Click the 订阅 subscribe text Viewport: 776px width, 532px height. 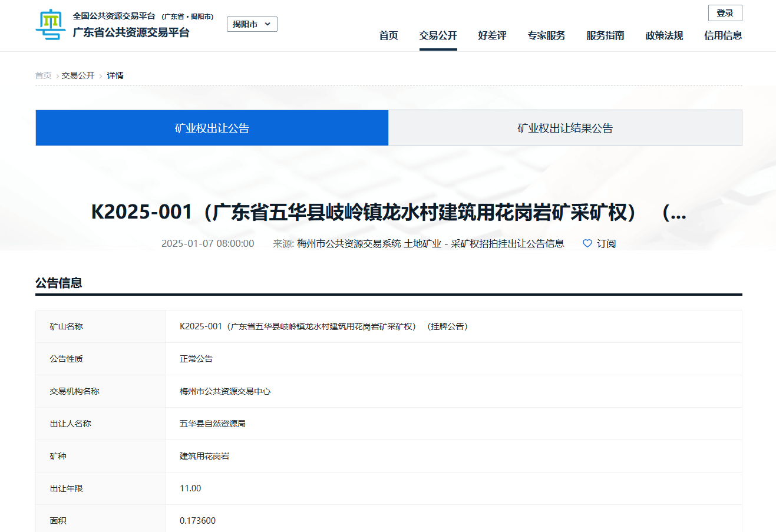pyautogui.click(x=606, y=243)
